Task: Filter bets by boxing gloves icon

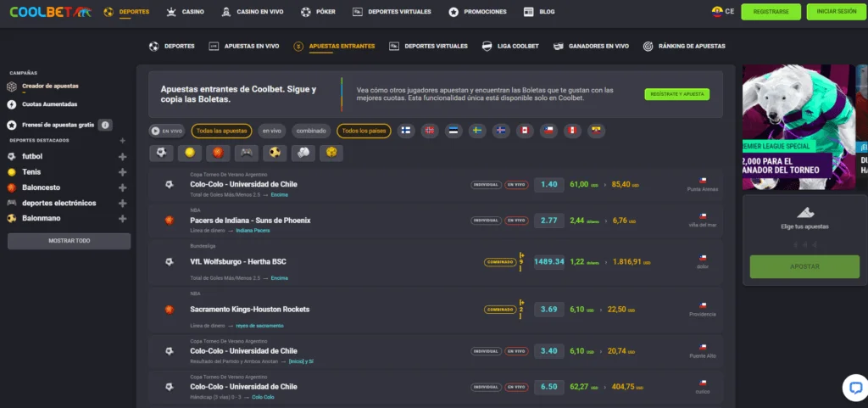Action: 303,153
